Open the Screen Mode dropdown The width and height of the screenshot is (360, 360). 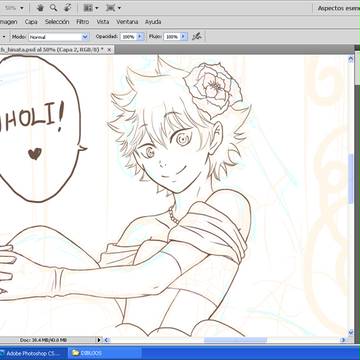(x=113, y=8)
